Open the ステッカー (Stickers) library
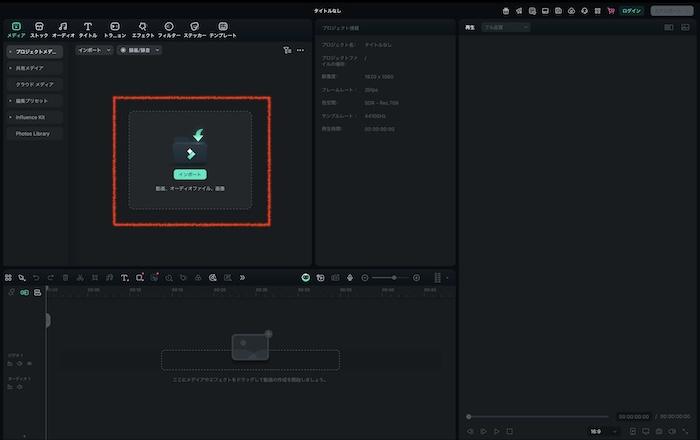 pos(195,29)
